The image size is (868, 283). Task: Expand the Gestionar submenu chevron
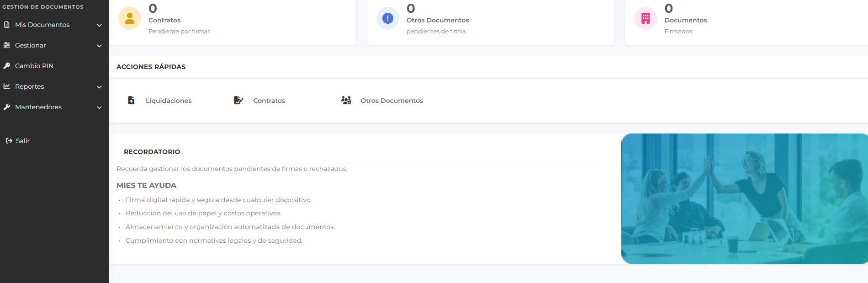coord(99,46)
